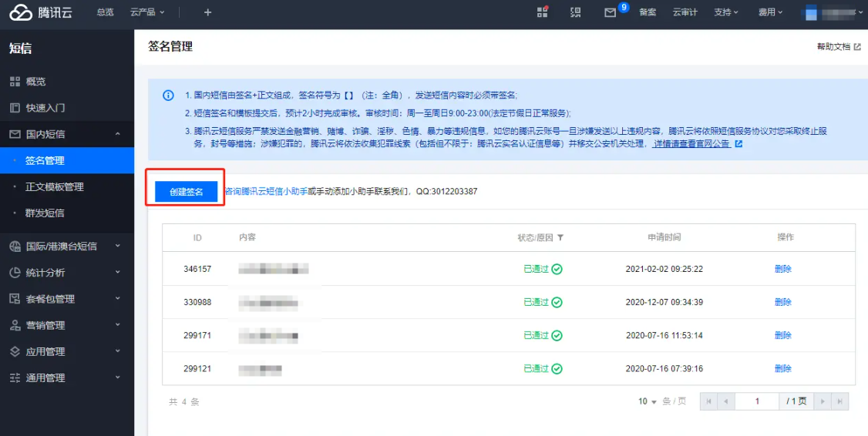This screenshot has width=868, height=436.
Task: Open the 费用 dropdown in top bar
Action: pyautogui.click(x=771, y=12)
